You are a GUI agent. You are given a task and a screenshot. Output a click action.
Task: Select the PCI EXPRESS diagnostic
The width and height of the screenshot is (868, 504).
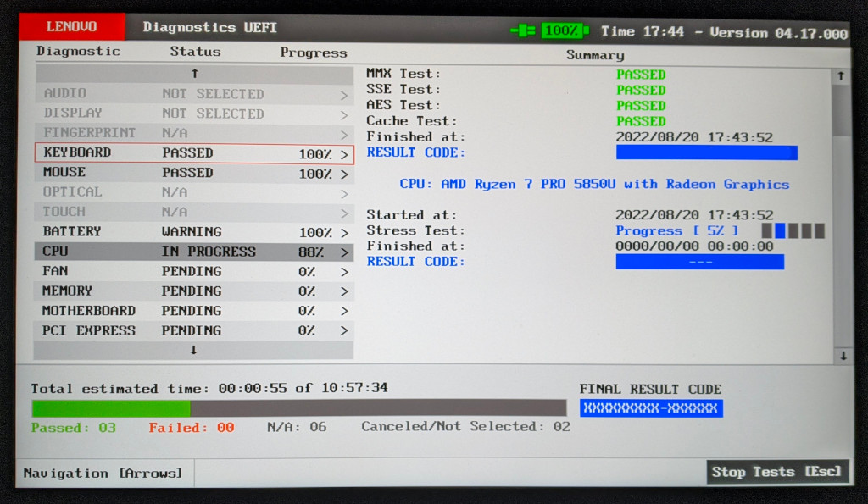click(x=194, y=330)
